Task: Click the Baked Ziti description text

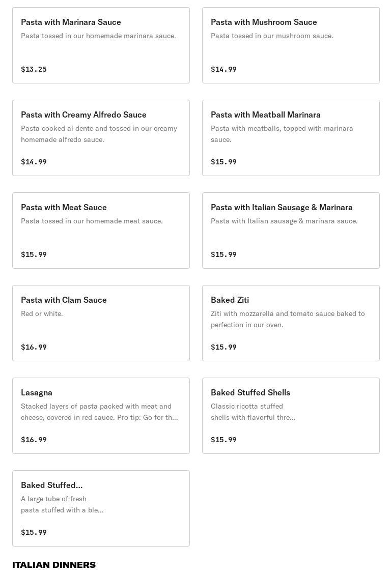Action: (288, 319)
